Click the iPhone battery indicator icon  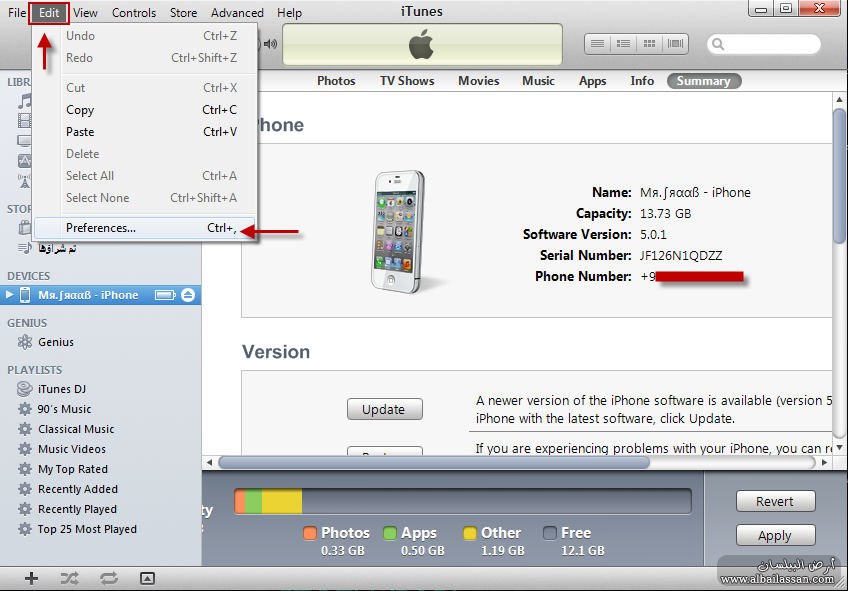[165, 295]
